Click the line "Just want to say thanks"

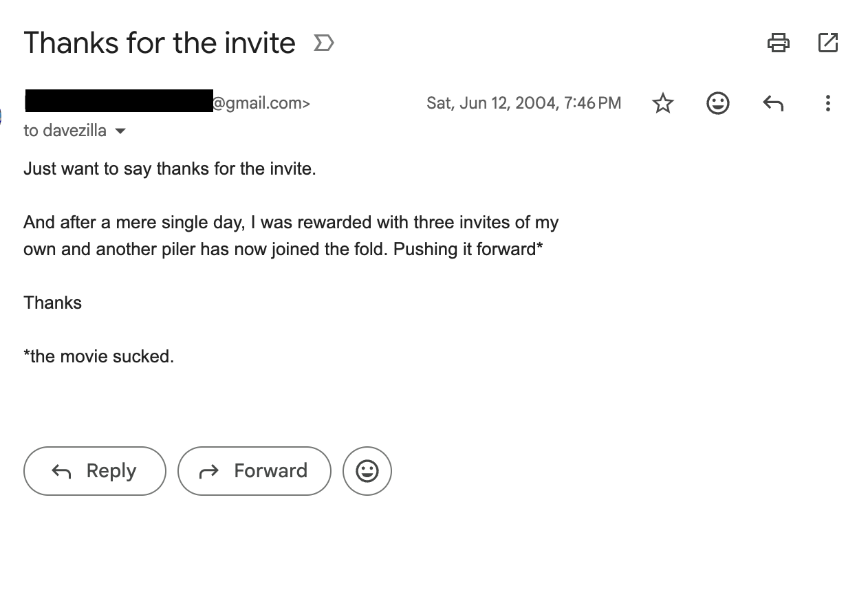pyautogui.click(x=169, y=168)
